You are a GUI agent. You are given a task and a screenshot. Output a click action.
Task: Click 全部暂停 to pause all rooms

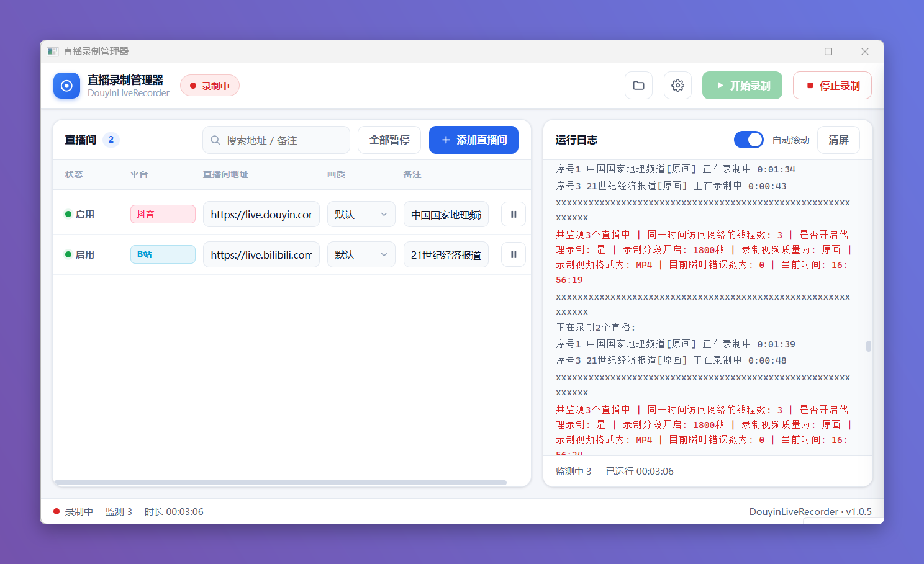click(389, 140)
